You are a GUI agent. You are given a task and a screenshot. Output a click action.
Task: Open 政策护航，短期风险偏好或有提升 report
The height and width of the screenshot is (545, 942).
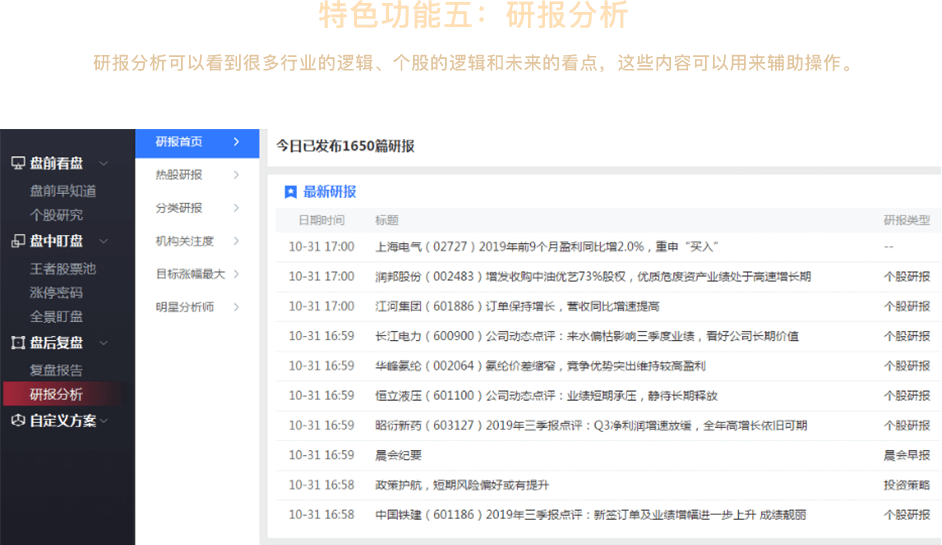point(462,485)
